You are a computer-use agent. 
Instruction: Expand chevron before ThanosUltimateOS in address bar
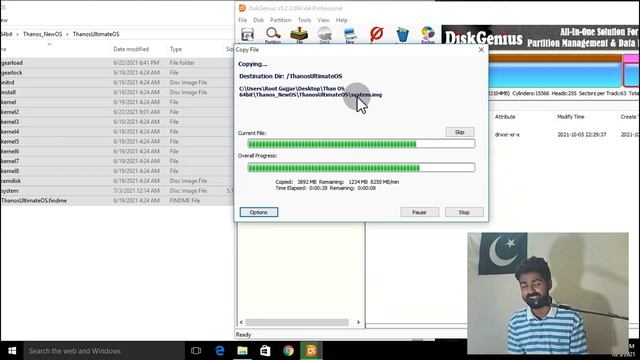pos(67,34)
